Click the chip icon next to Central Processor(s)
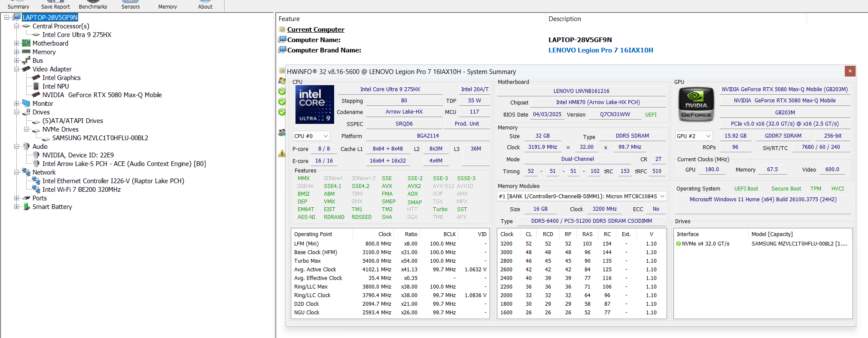Viewport: 868px width, 338px height. (x=26, y=26)
